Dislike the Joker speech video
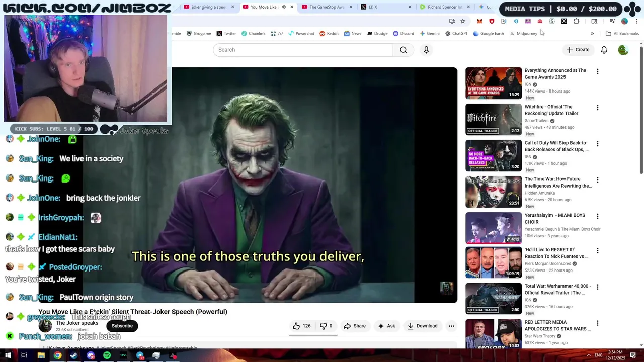The height and width of the screenshot is (362, 644). pyautogui.click(x=326, y=326)
